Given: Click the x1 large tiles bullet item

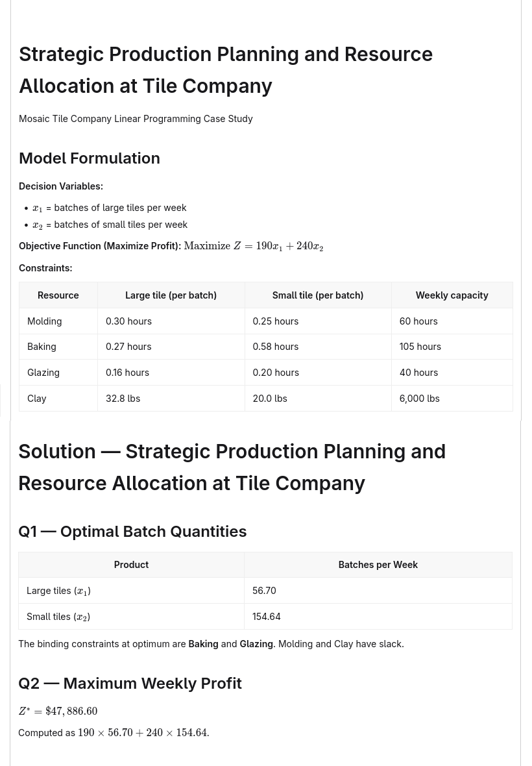Looking at the screenshot, I should (110, 208).
